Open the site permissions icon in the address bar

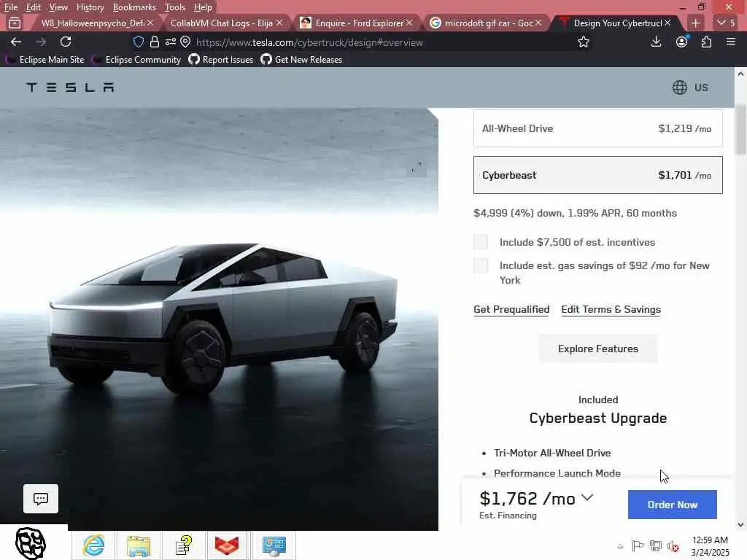click(x=171, y=42)
